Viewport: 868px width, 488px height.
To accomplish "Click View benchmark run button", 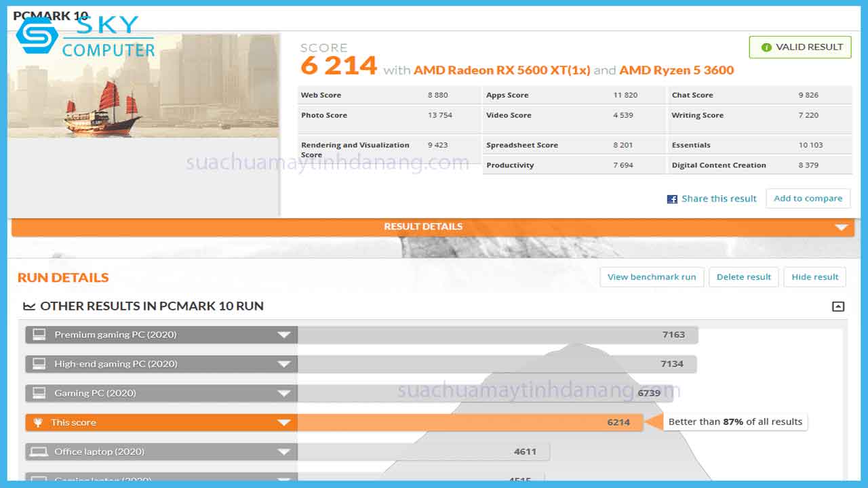I will (x=652, y=277).
